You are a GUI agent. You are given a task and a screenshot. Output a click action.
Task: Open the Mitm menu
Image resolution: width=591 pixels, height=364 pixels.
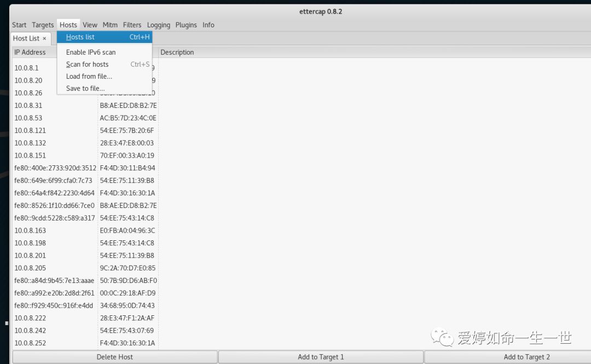coord(110,25)
